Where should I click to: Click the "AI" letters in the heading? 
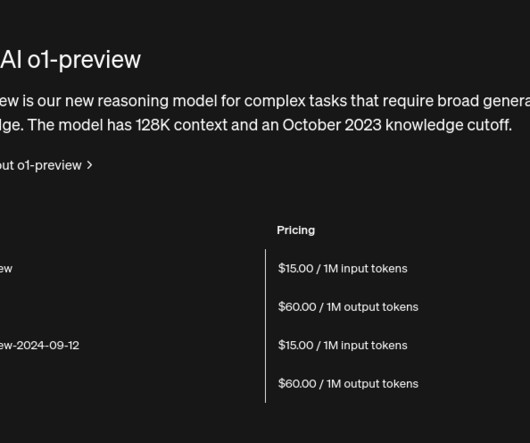click(11, 59)
